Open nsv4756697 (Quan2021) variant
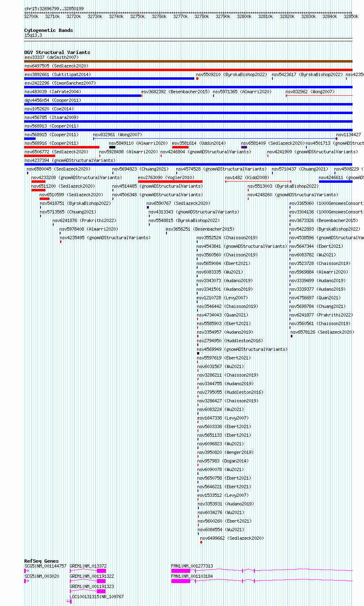The width and height of the screenshot is (364, 606). pyautogui.click(x=315, y=298)
